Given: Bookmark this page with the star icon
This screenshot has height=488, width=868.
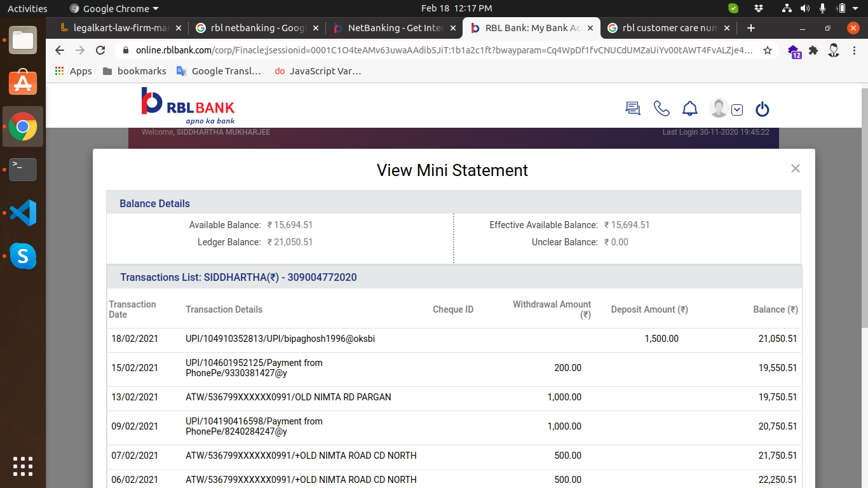Looking at the screenshot, I should click(768, 50).
